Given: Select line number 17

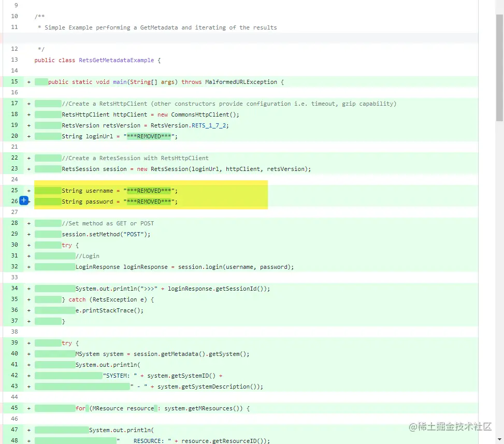Looking at the screenshot, I should click(15, 103).
